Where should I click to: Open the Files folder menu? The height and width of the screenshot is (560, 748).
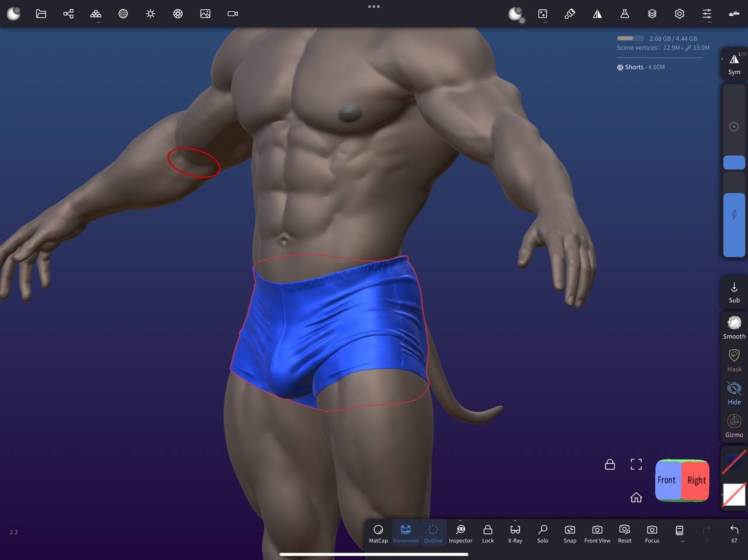41,13
